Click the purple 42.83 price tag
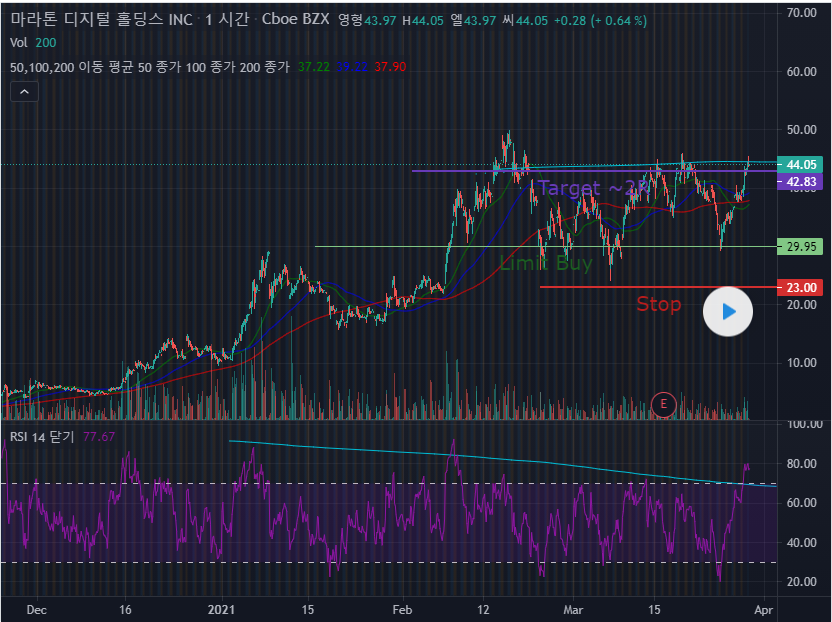Viewport: 832px width, 622px height. click(802, 182)
